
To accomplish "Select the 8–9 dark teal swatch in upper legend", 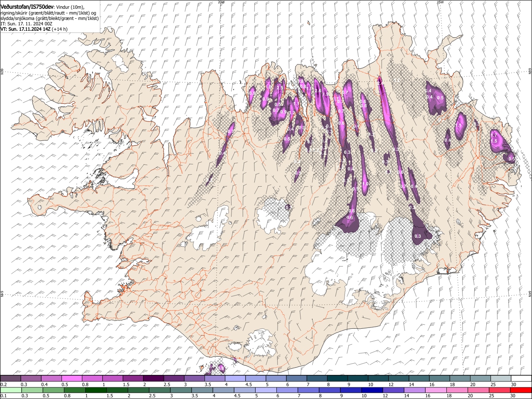I will (x=337, y=378).
